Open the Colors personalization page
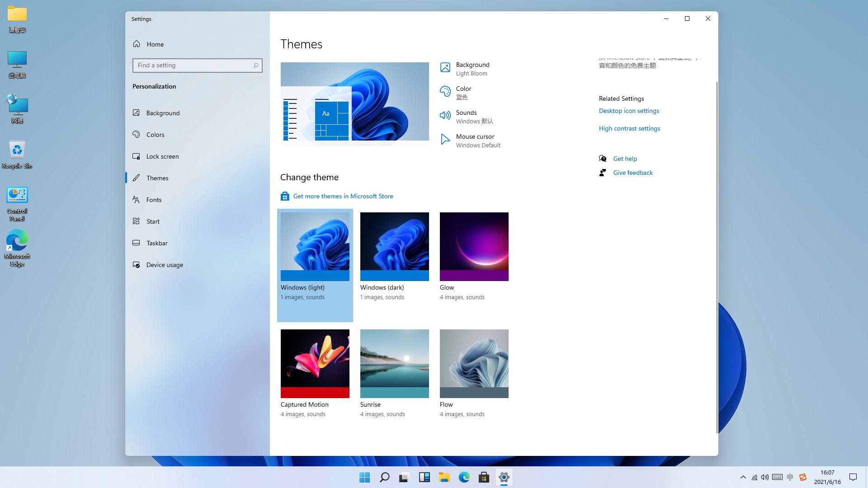This screenshot has height=488, width=868. 155,135
